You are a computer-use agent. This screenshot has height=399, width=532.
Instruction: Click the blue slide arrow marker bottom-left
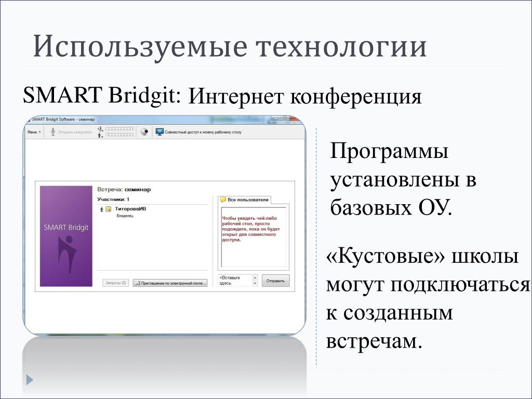[30, 380]
